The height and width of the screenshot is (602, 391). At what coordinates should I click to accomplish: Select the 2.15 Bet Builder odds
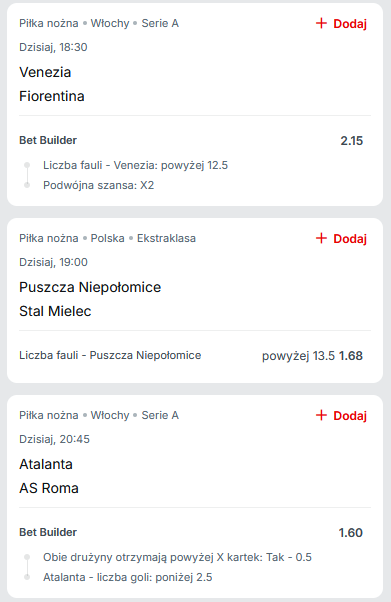pos(351,141)
